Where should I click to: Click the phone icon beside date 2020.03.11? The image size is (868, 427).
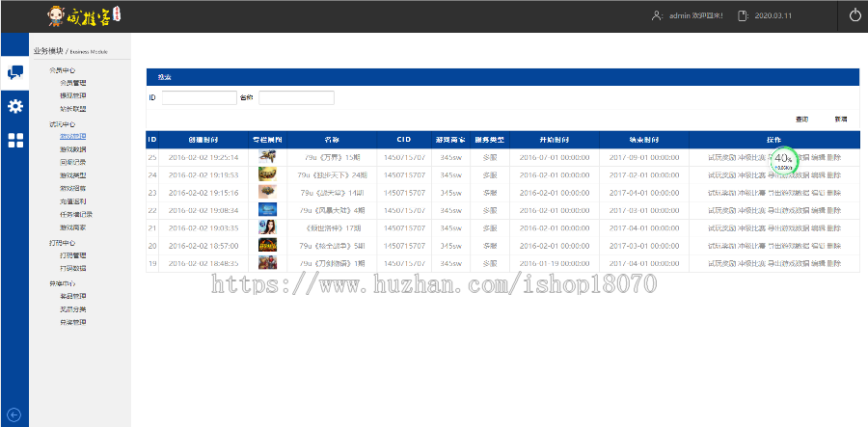[743, 15]
